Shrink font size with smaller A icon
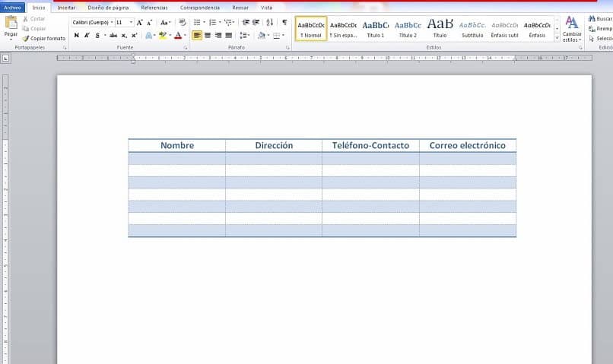The height and width of the screenshot is (364, 613). click(149, 23)
